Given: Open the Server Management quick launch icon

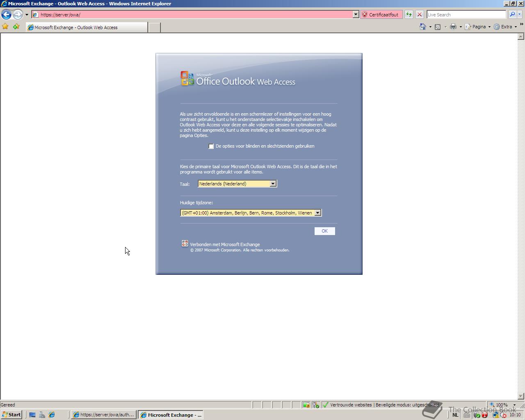Looking at the screenshot, I should click(x=42, y=415).
